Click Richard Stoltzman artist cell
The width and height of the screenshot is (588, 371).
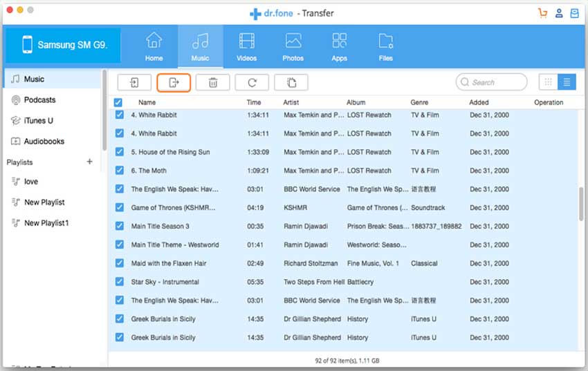311,263
